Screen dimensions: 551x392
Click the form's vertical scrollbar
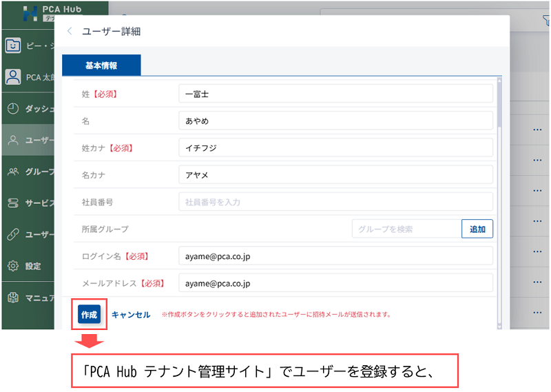(x=499, y=204)
